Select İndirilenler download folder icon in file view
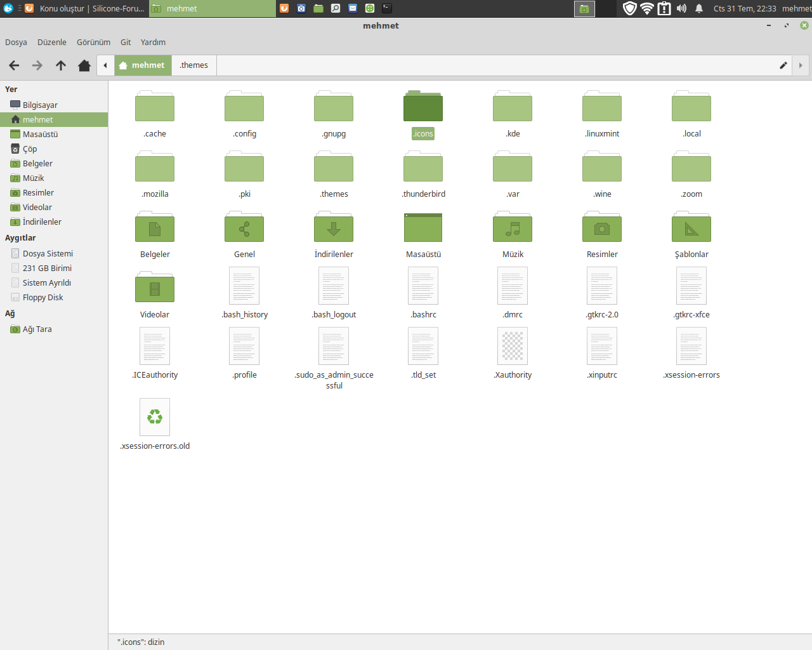812x650 pixels. (334, 227)
